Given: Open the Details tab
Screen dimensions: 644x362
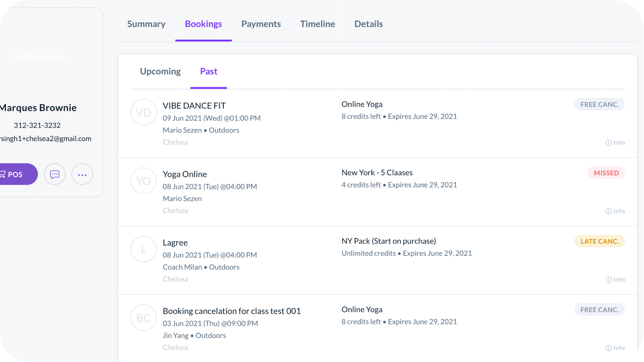Looking at the screenshot, I should click(368, 24).
